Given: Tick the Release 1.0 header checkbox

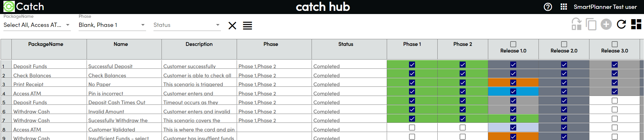Looking at the screenshot, I should 513,44.
